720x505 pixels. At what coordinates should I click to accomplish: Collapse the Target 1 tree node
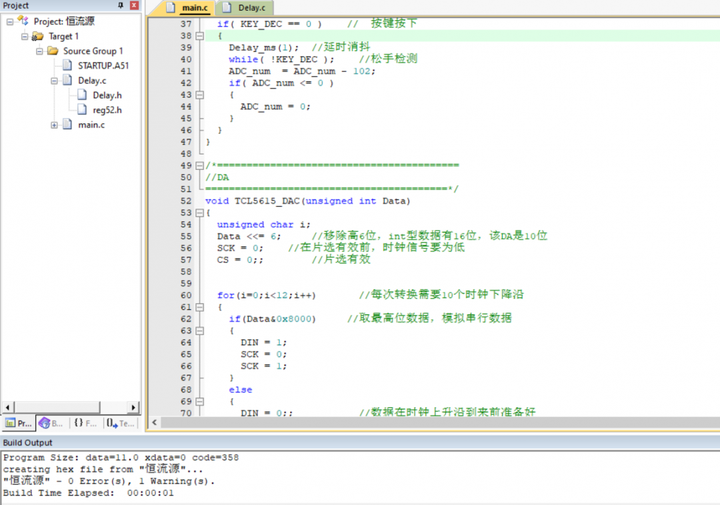(x=24, y=36)
